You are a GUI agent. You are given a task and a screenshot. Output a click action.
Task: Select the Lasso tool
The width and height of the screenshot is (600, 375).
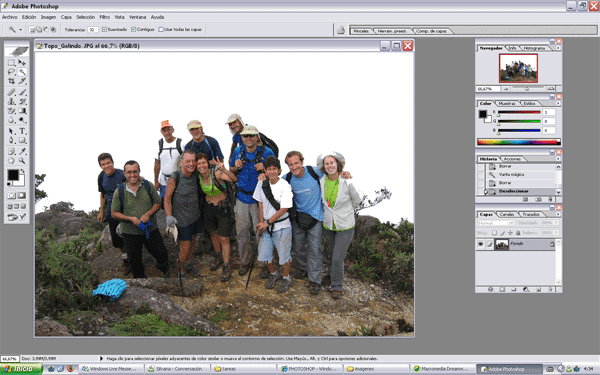tap(11, 72)
